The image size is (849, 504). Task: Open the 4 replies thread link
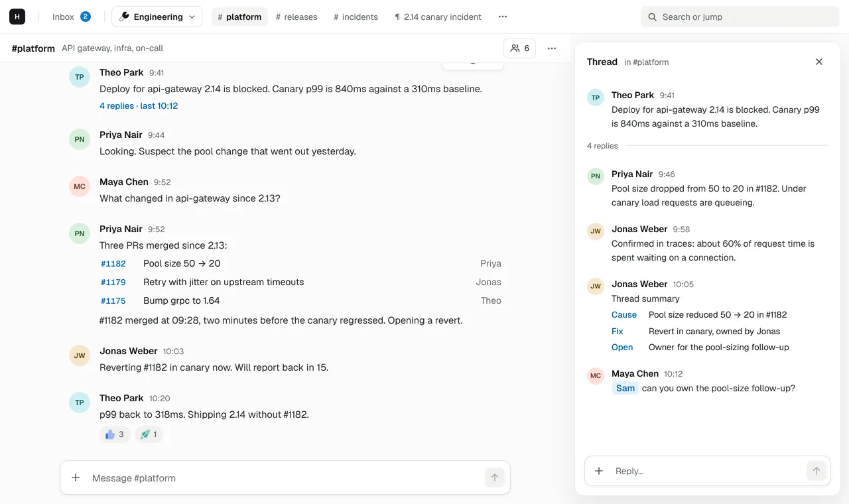[x=139, y=105]
